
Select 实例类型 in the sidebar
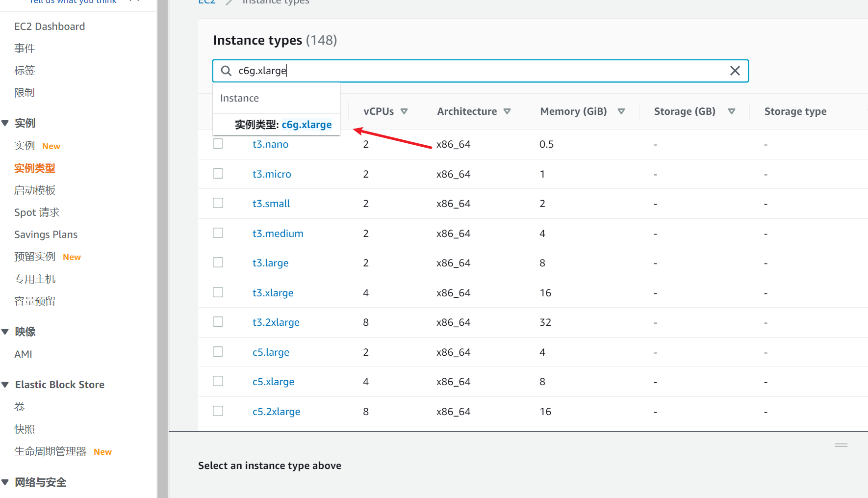[35, 168]
